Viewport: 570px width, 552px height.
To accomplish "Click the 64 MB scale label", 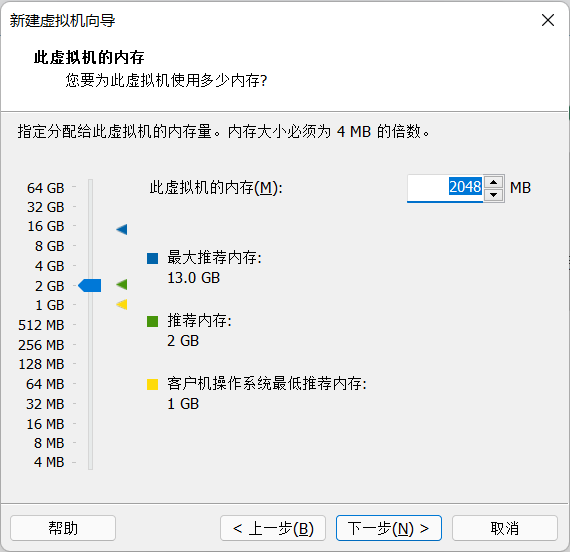I will click(45, 384).
